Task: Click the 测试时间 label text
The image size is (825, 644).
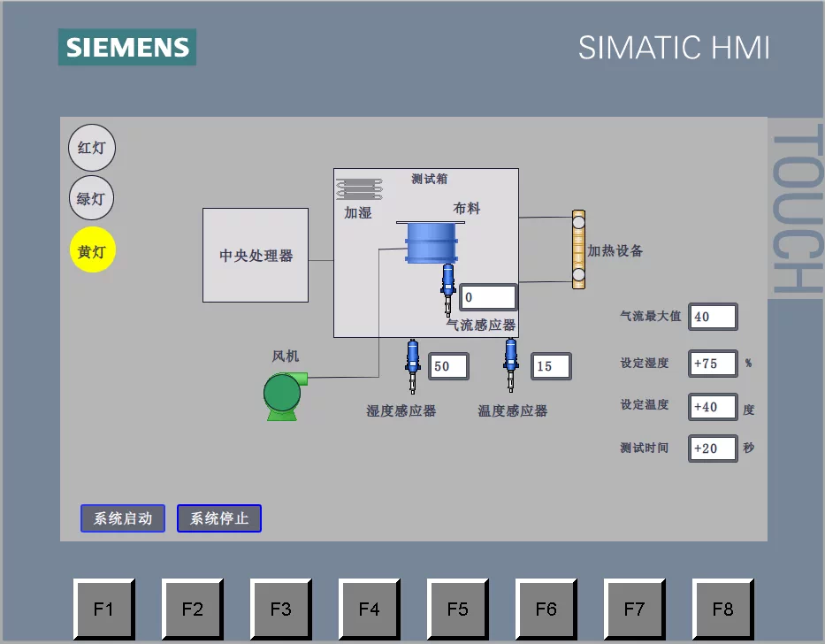Action: (644, 448)
